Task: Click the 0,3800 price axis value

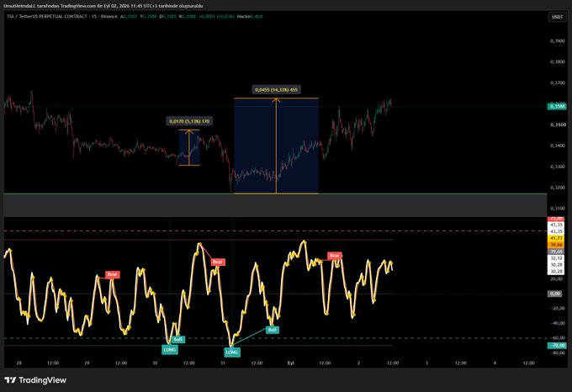Action: pos(558,61)
